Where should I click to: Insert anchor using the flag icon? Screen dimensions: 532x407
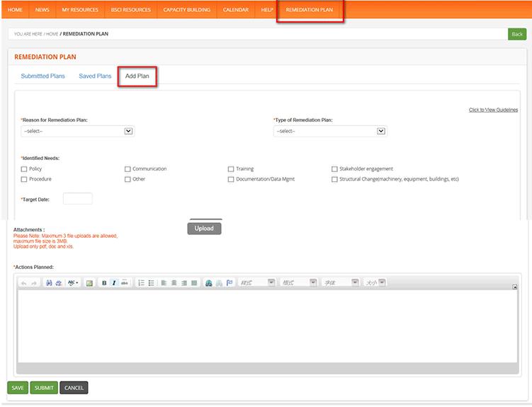(x=230, y=283)
